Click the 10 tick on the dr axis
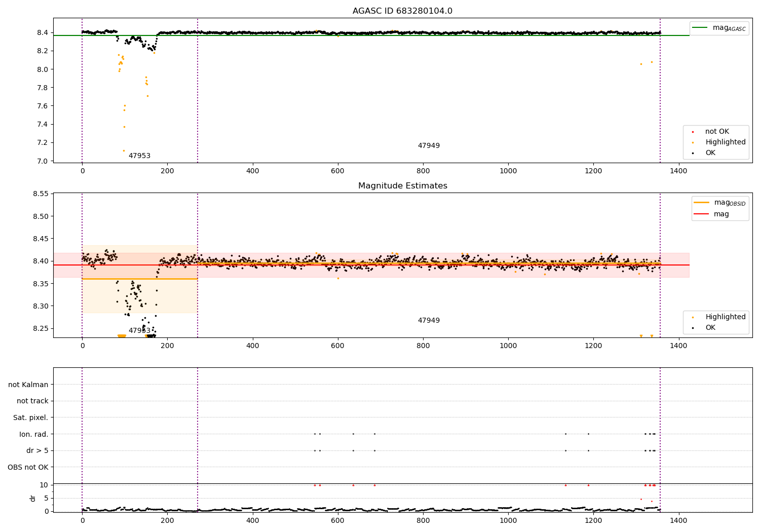Screen dimensions: 760x532 click(44, 485)
